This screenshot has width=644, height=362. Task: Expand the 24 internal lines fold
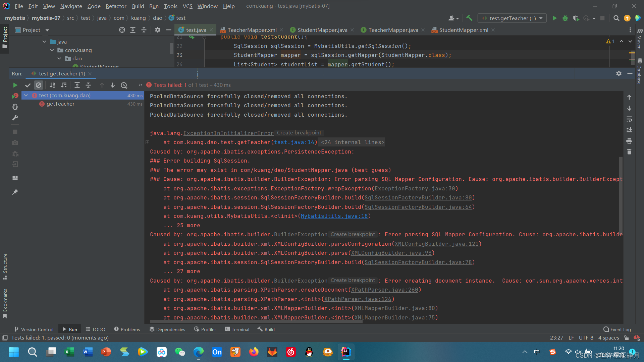(352, 142)
